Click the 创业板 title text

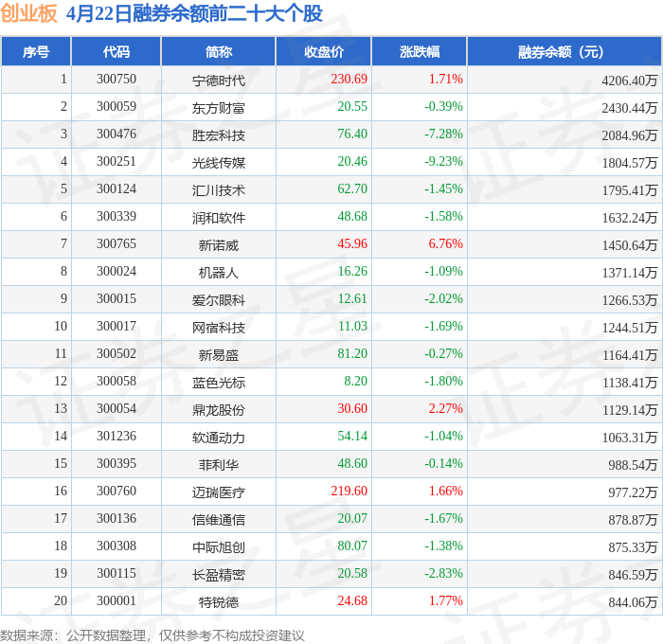pyautogui.click(x=28, y=13)
